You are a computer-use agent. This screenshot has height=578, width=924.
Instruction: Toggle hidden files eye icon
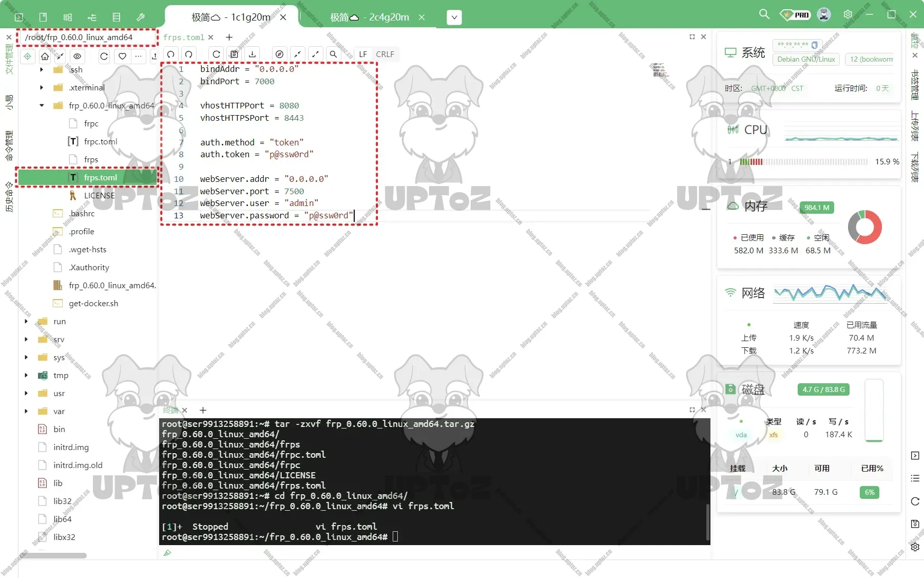click(77, 56)
